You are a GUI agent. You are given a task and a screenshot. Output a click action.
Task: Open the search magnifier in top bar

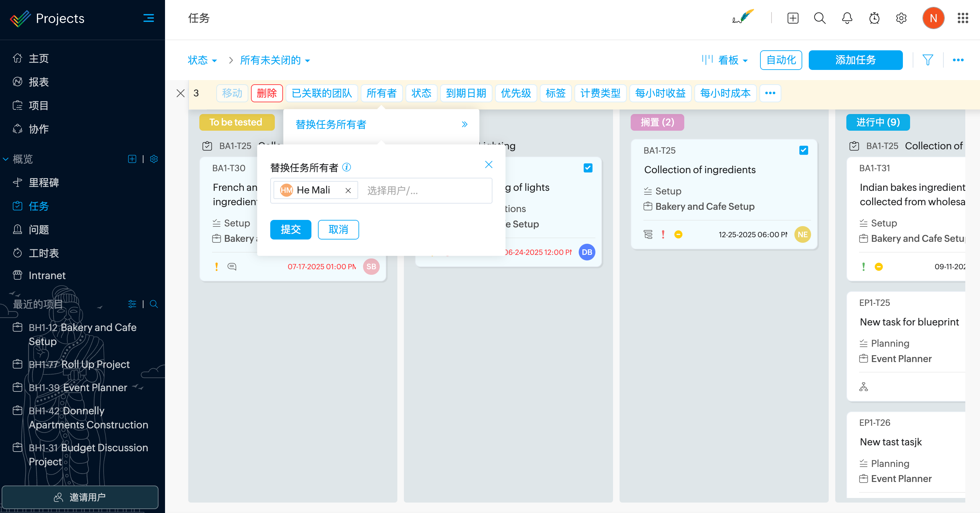(x=820, y=18)
